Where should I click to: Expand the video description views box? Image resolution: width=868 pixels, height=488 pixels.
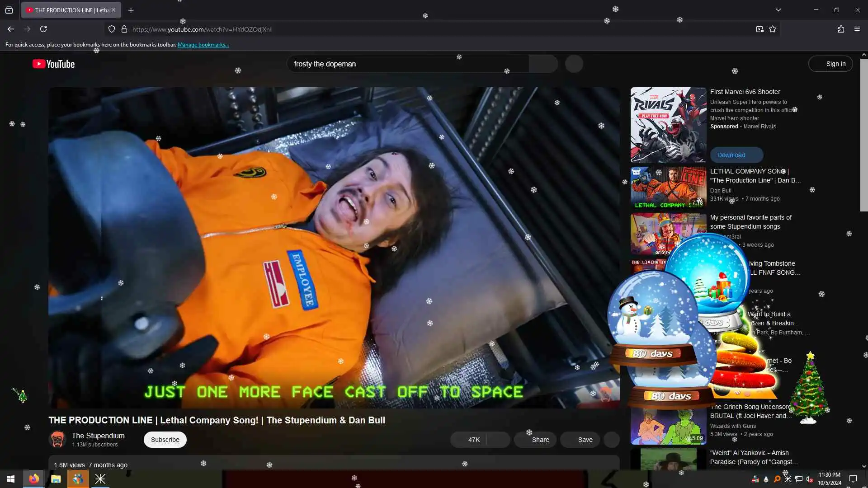click(x=334, y=465)
